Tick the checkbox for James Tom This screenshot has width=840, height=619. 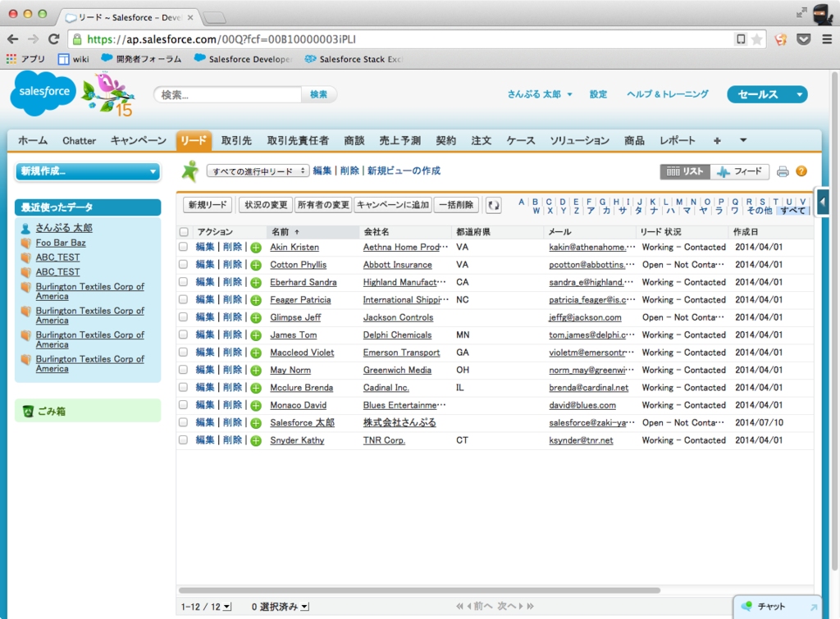pos(183,335)
